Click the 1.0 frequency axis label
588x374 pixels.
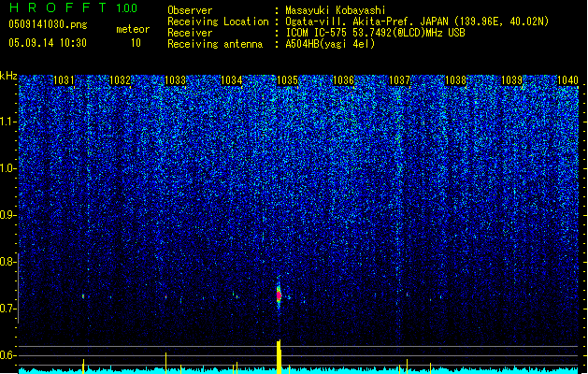click(x=8, y=168)
